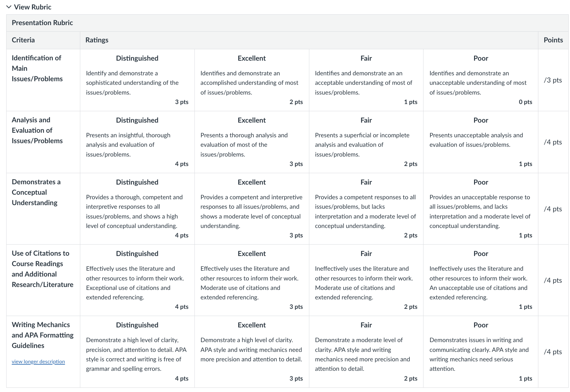
Task: Select Distinguished for Identification of Main Issues
Action: (x=137, y=80)
